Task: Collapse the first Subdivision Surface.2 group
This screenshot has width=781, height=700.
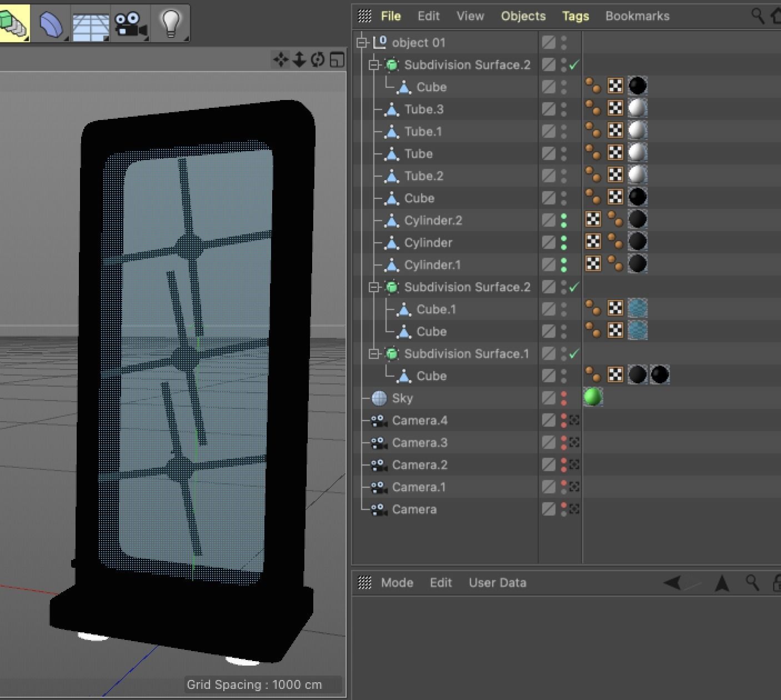Action: pos(375,65)
